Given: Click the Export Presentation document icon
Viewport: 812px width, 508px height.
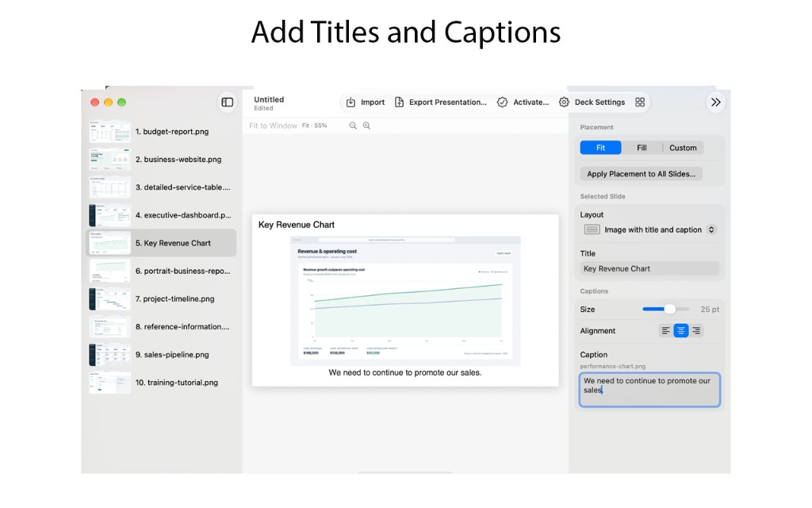Looking at the screenshot, I should point(399,102).
